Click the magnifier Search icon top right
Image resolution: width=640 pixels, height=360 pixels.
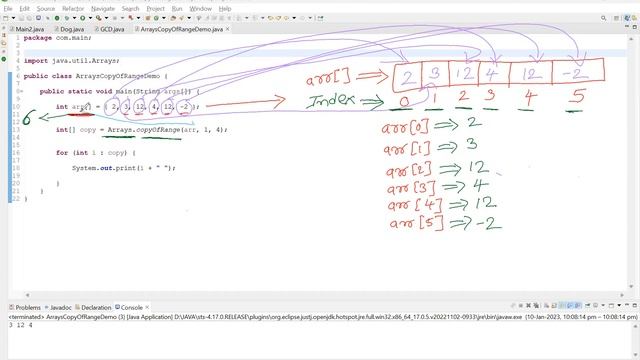coord(603,18)
